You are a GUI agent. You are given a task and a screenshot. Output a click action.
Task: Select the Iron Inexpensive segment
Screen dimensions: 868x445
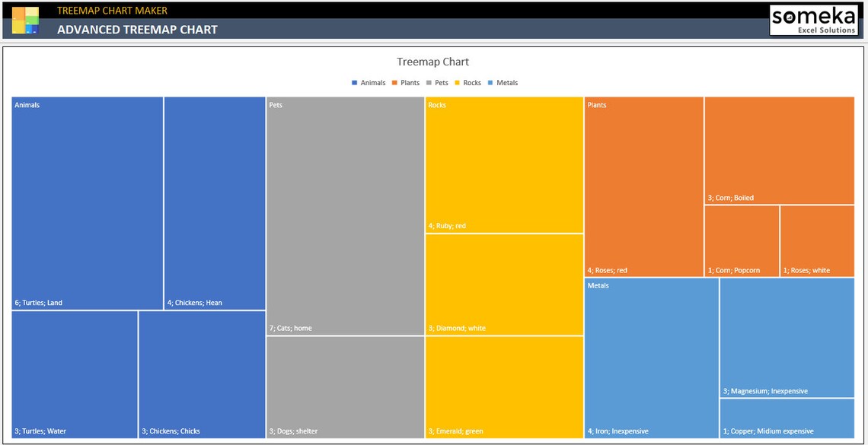pos(651,358)
